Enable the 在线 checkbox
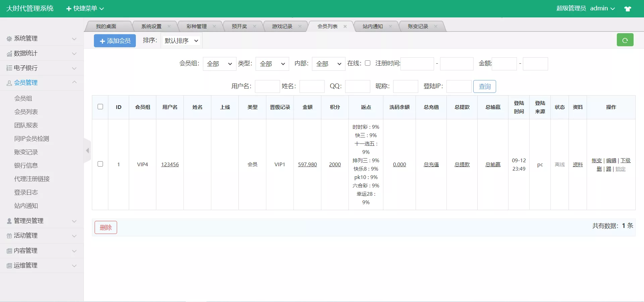Screen dimensions: 644x302 368,63
